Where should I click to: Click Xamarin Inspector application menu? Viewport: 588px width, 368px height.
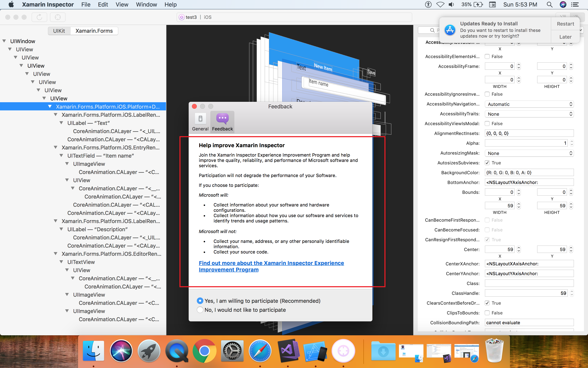pos(48,4)
